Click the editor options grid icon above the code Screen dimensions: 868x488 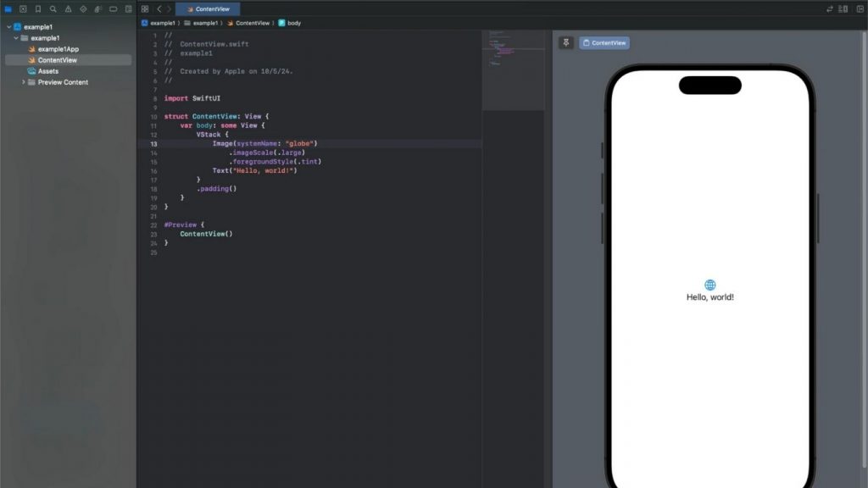tap(146, 8)
